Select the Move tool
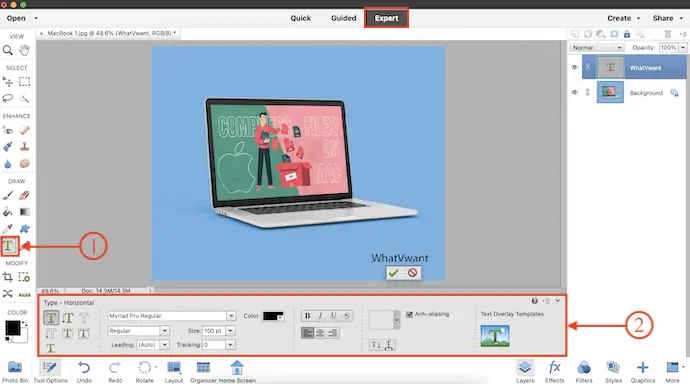Viewport: 690px width, 384px height. pyautogui.click(x=7, y=82)
